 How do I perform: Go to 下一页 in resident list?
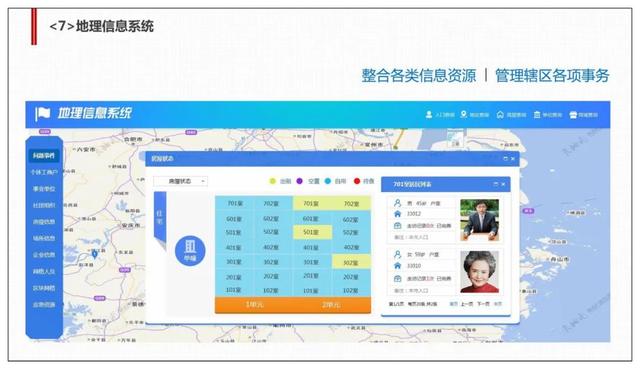(483, 304)
